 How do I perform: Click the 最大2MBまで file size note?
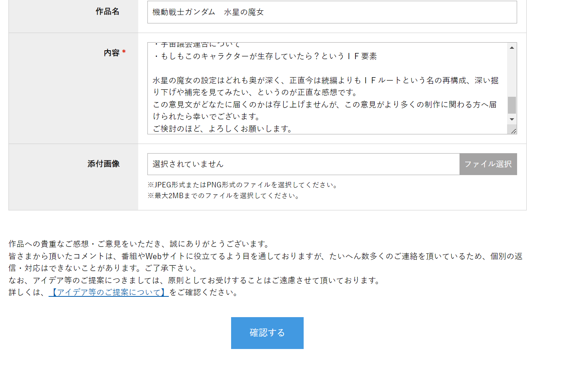(225, 195)
